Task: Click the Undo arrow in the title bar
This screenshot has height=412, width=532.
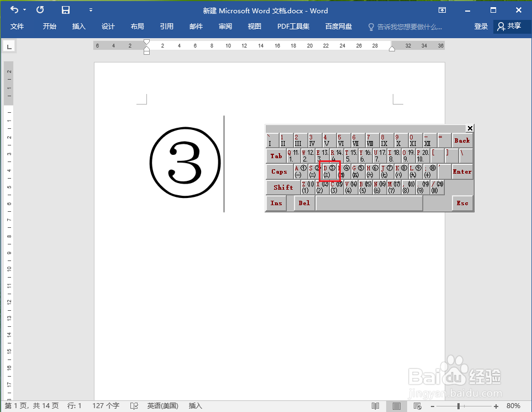Action: [x=14, y=10]
